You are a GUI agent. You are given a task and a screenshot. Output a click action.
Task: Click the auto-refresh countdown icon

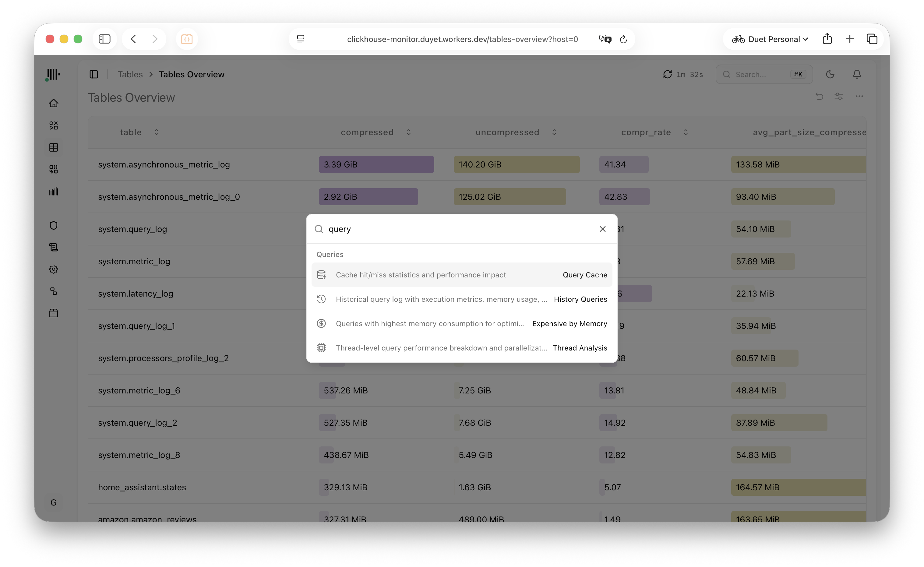coord(668,74)
